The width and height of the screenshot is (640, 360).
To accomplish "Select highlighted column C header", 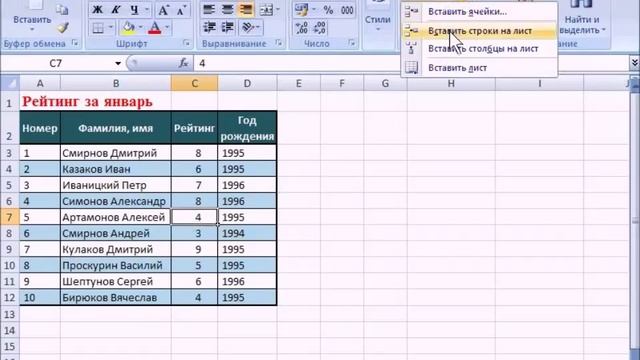I will point(194,83).
